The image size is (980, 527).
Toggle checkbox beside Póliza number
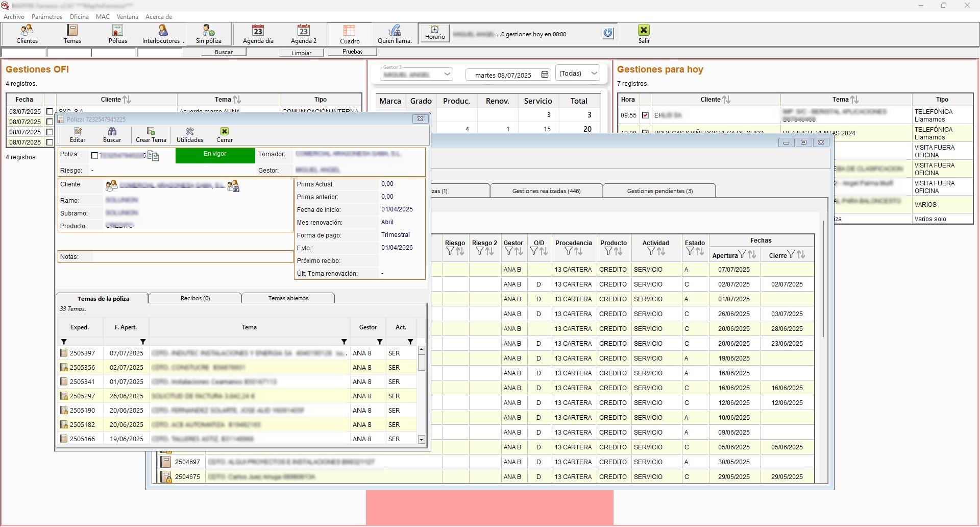click(x=94, y=155)
